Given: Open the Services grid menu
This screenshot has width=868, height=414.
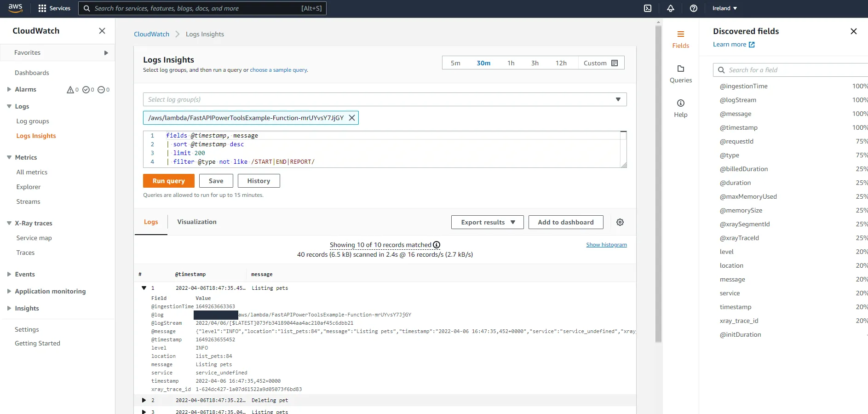Looking at the screenshot, I should (x=41, y=8).
